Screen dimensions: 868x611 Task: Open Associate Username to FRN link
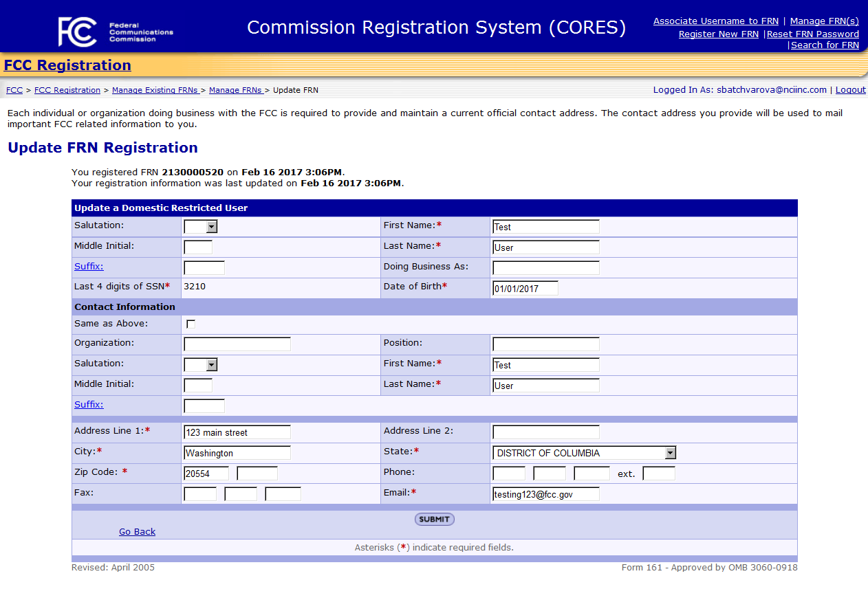point(716,21)
